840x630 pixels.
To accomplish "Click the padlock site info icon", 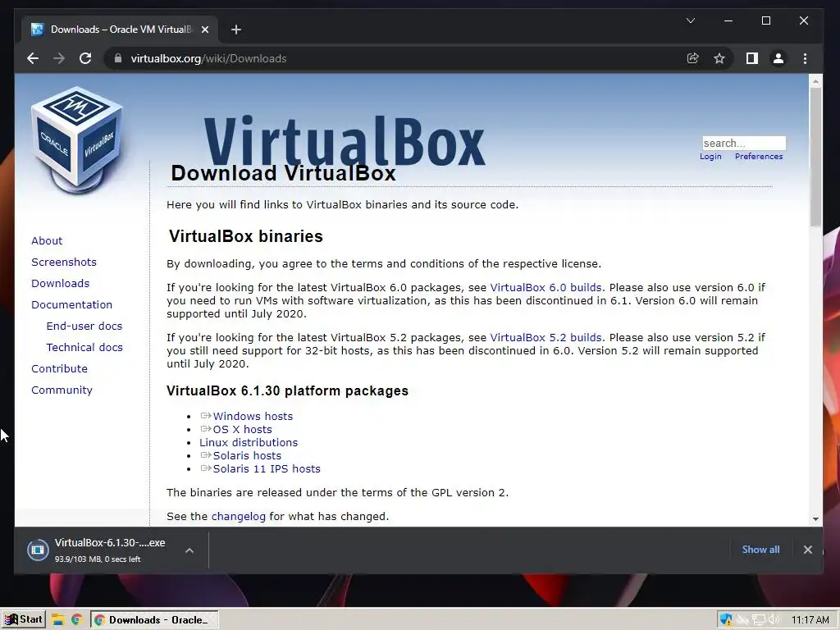I will coord(118,58).
